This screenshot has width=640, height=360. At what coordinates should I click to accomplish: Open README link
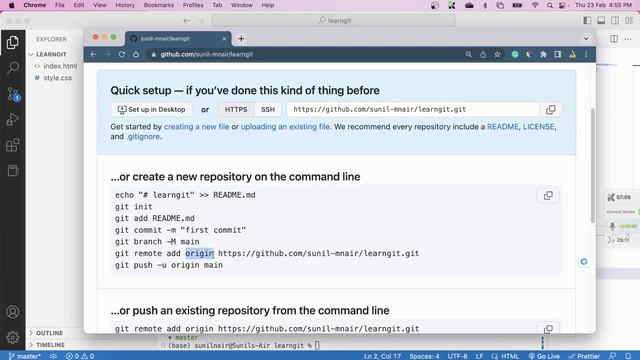coord(502,127)
